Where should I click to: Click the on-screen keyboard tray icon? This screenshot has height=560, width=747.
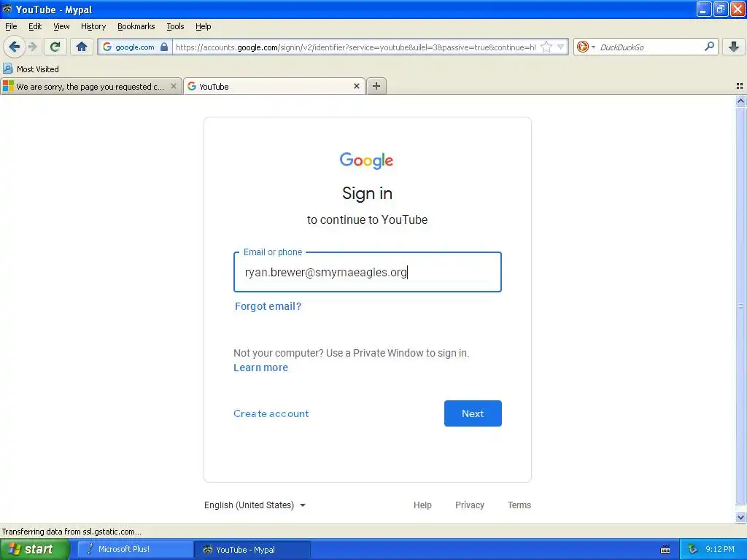tap(665, 550)
